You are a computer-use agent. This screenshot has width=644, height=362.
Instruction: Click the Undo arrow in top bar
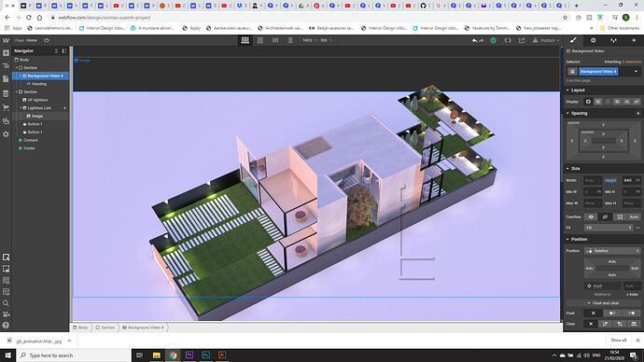pyautogui.click(x=474, y=40)
